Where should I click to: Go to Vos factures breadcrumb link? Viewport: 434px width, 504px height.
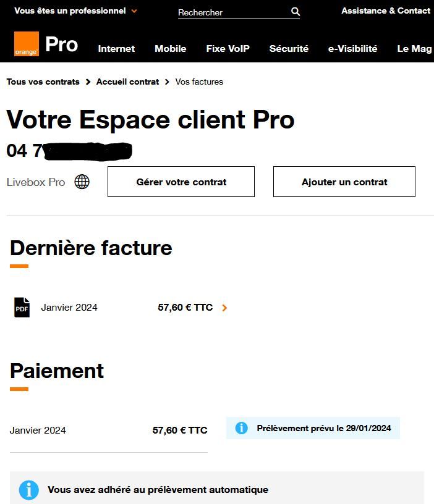[199, 82]
